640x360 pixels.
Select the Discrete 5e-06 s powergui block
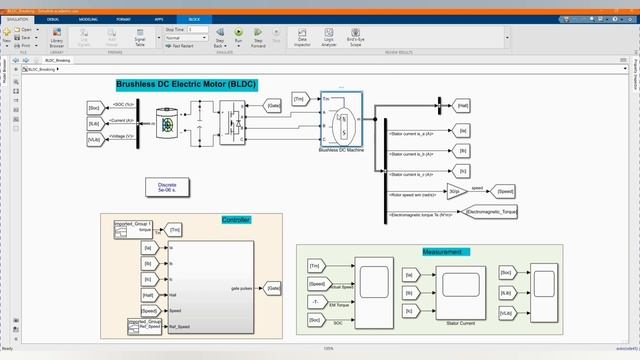point(167,187)
